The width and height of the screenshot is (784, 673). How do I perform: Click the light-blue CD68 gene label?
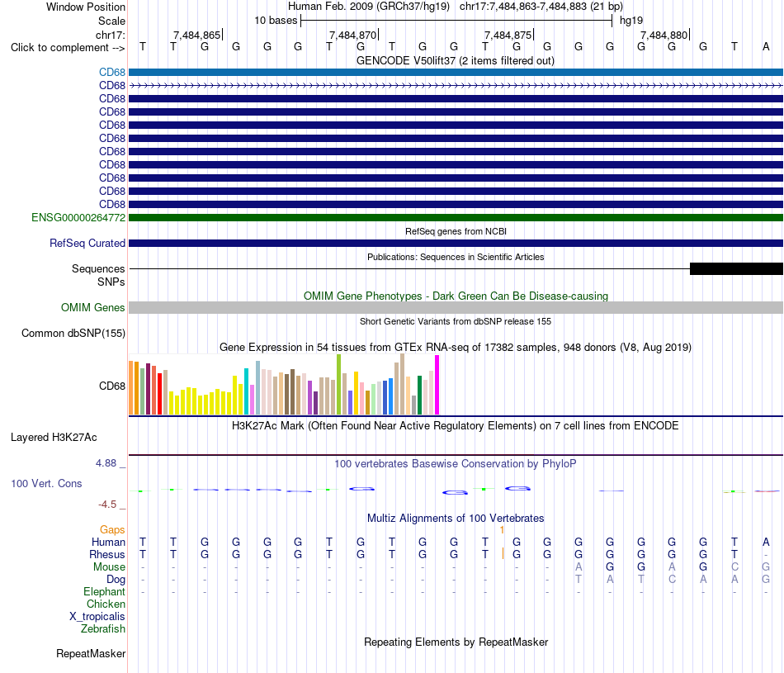click(112, 72)
